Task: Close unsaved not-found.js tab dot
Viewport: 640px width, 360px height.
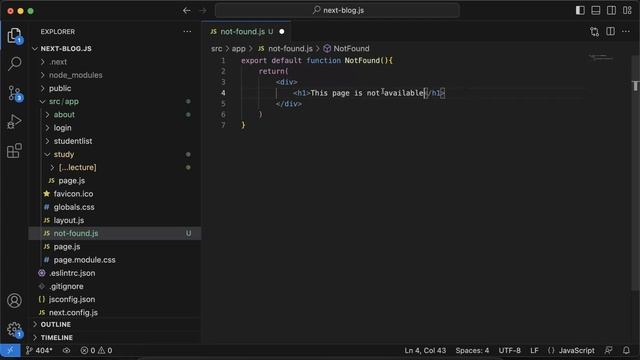Action: pyautogui.click(x=282, y=31)
